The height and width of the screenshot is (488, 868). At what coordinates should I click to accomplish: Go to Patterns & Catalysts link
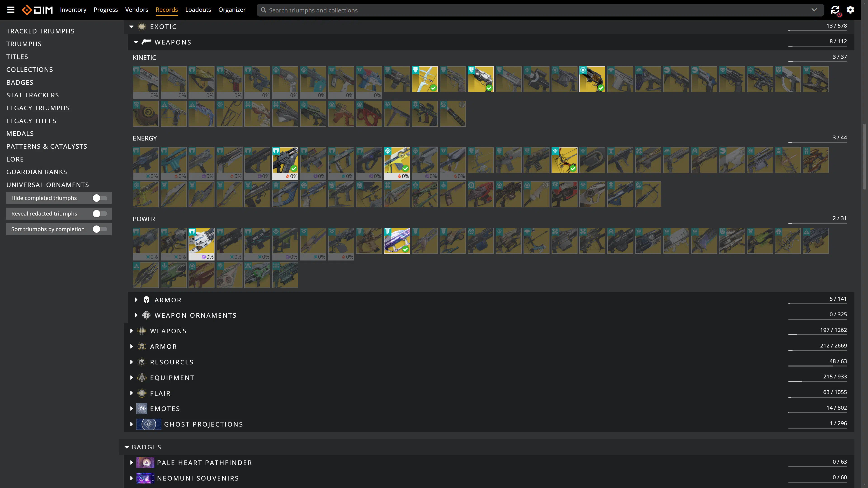click(47, 146)
